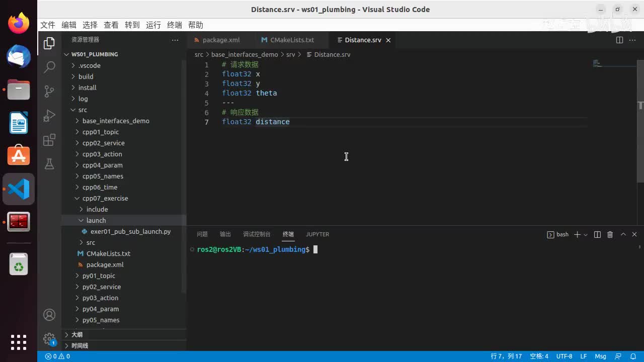Open the 文件 menu
The image size is (644, 362).
[x=48, y=25]
